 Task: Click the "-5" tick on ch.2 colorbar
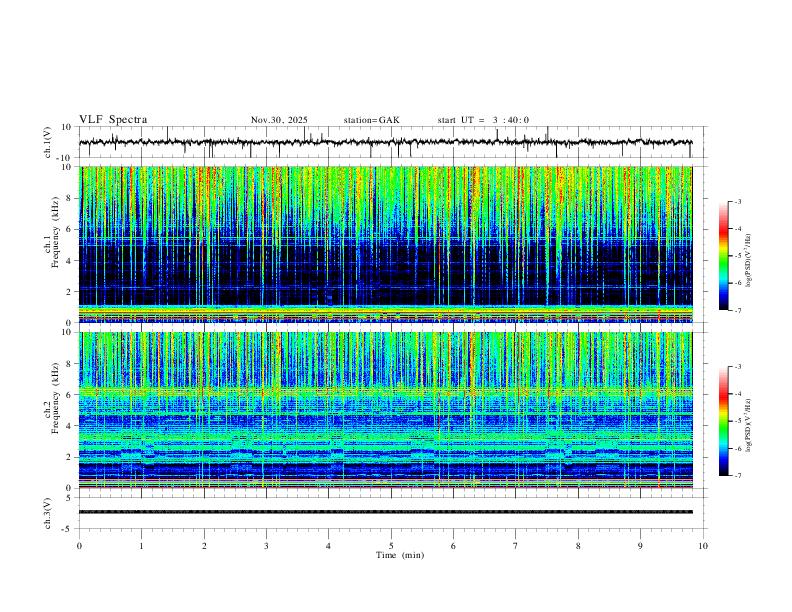(737, 421)
